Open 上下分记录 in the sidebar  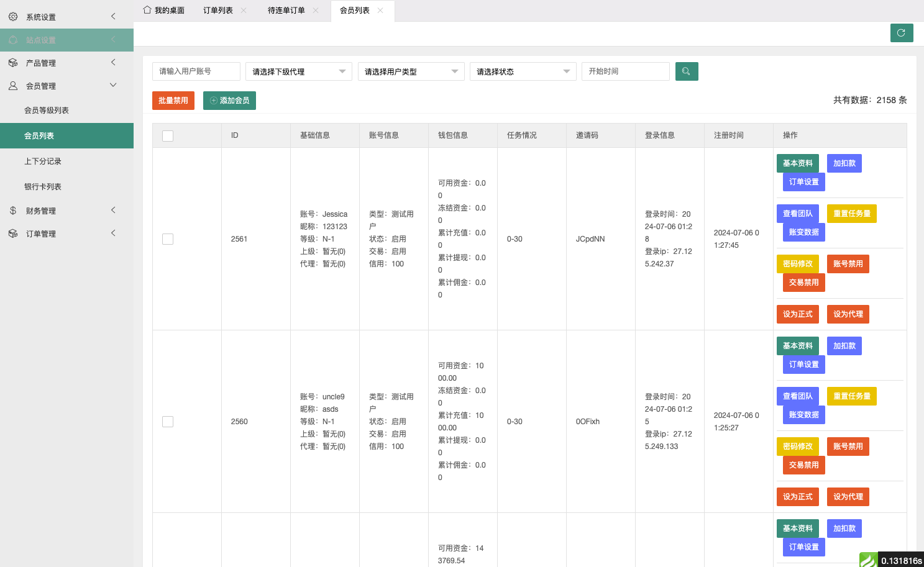click(x=43, y=161)
